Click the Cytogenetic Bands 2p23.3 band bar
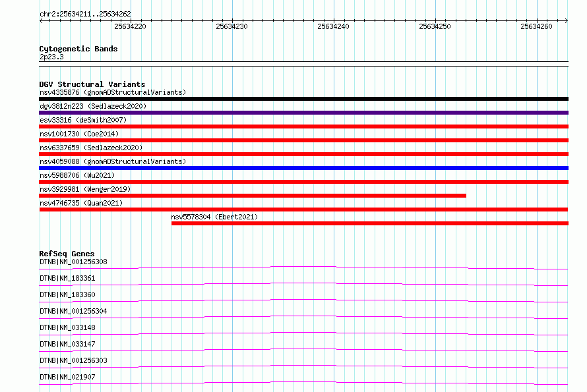 [303, 64]
